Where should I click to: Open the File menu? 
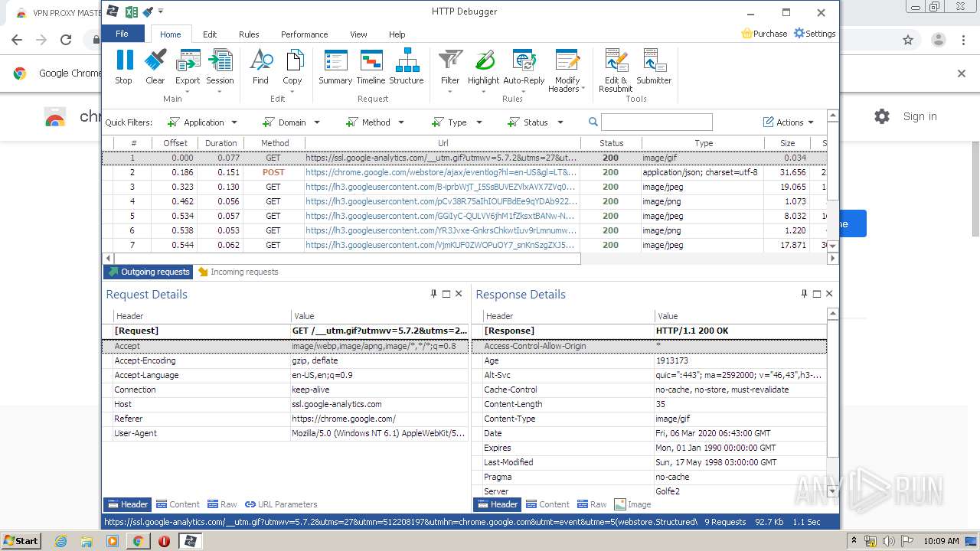click(x=122, y=34)
